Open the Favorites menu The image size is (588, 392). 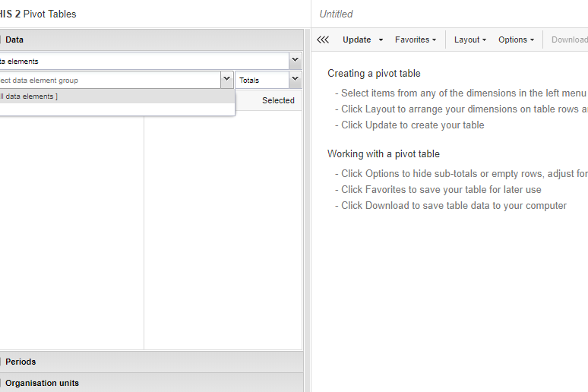415,40
